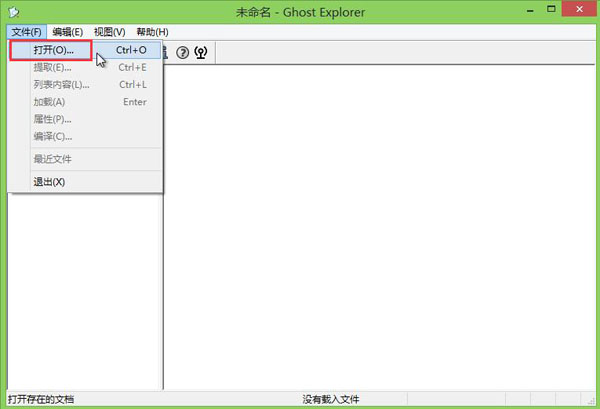Open the 文件(F) menu

coord(26,32)
